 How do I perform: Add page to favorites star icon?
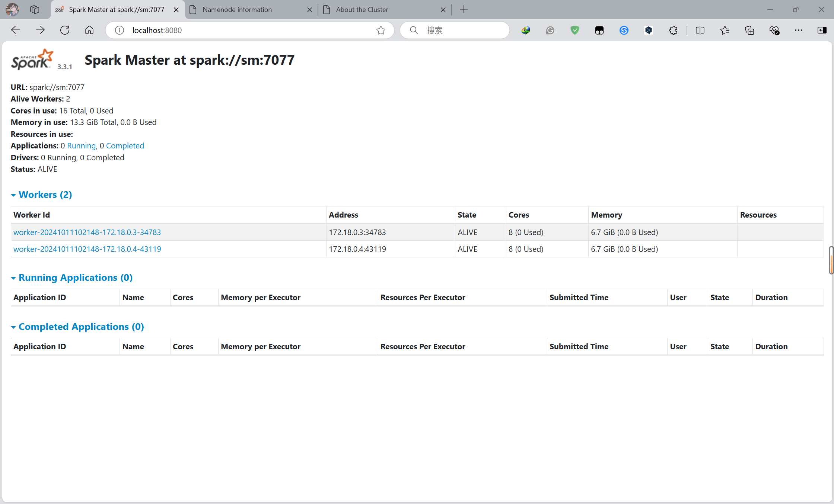381,30
